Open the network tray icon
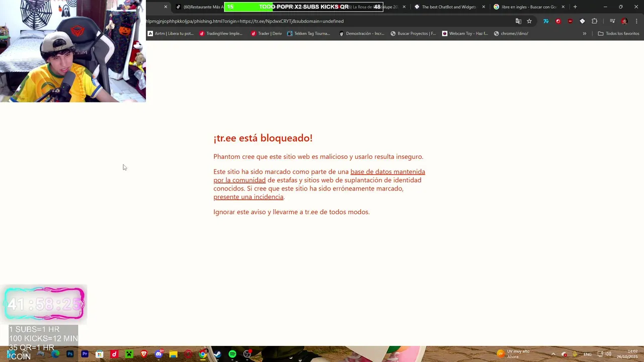Viewport: 644px width, 362px height. (x=600, y=354)
